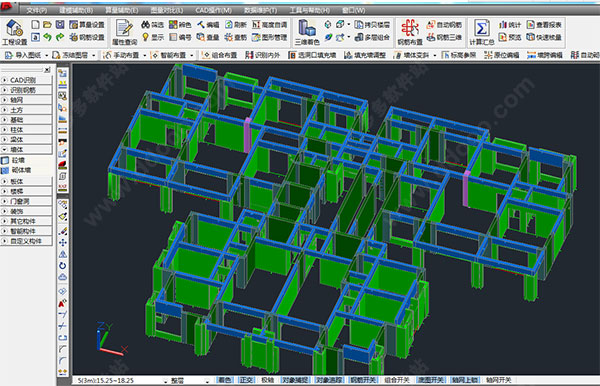
Task: Click the save disk icon
Action: point(60,25)
